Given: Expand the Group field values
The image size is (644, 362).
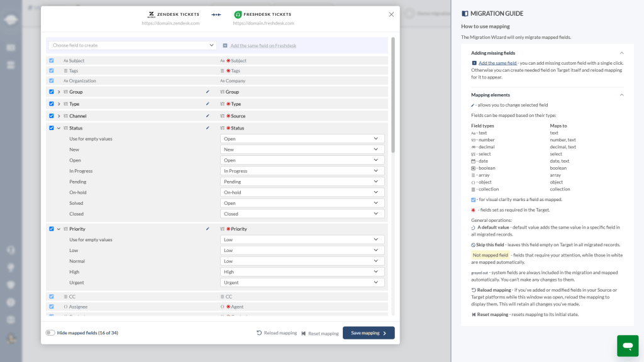Looking at the screenshot, I should point(58,92).
